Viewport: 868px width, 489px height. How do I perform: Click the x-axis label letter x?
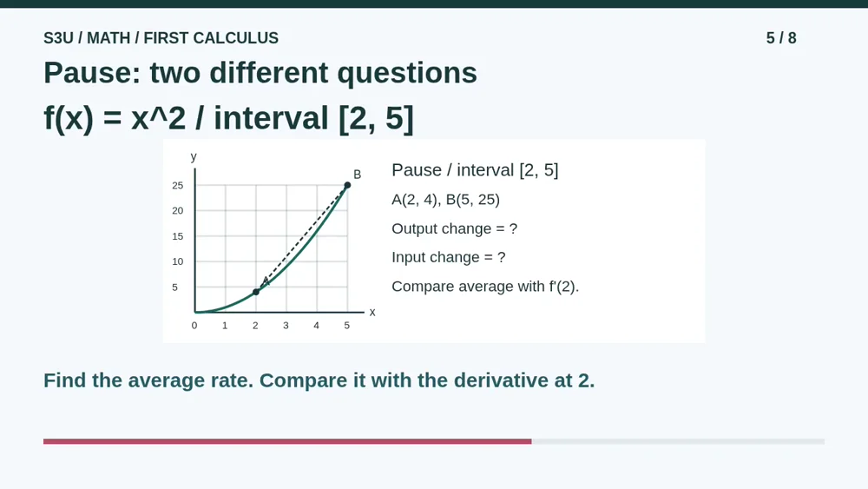click(372, 313)
